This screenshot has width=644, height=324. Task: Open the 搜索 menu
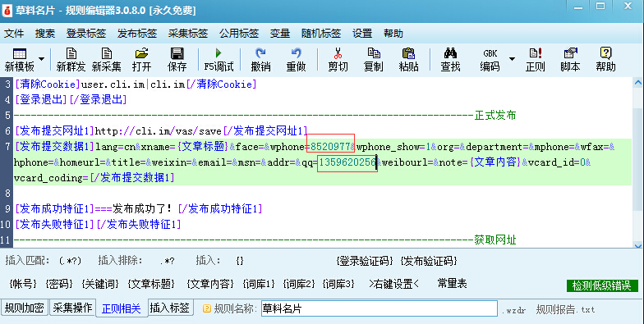(x=44, y=33)
